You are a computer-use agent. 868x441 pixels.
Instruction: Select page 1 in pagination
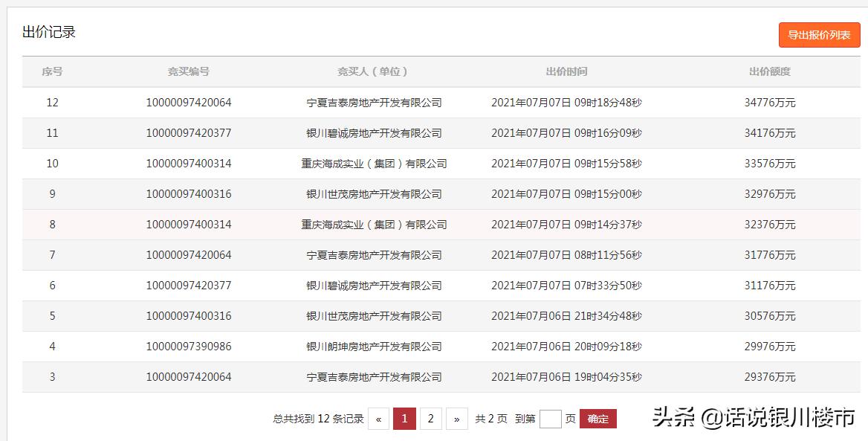405,419
